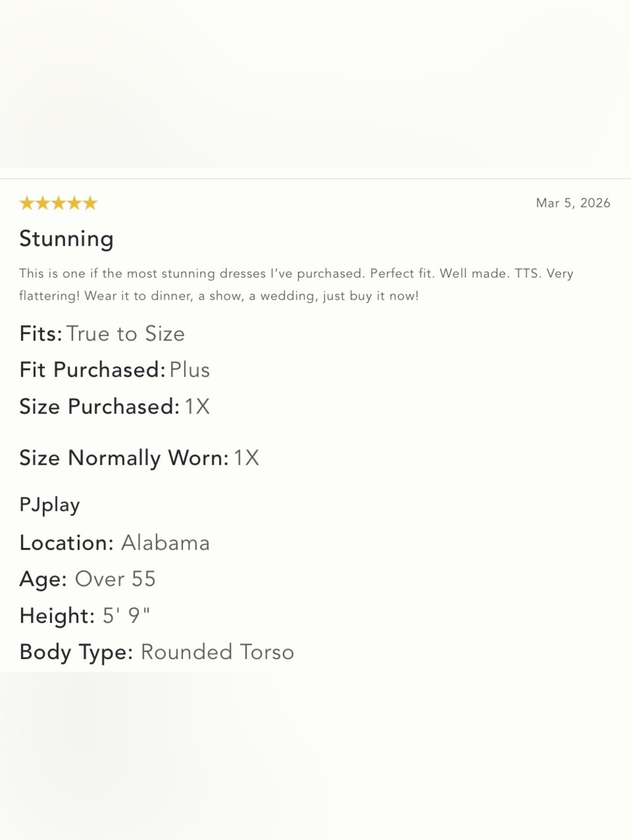Click the Location label
Screen dimensions: 631x840
click(x=66, y=543)
